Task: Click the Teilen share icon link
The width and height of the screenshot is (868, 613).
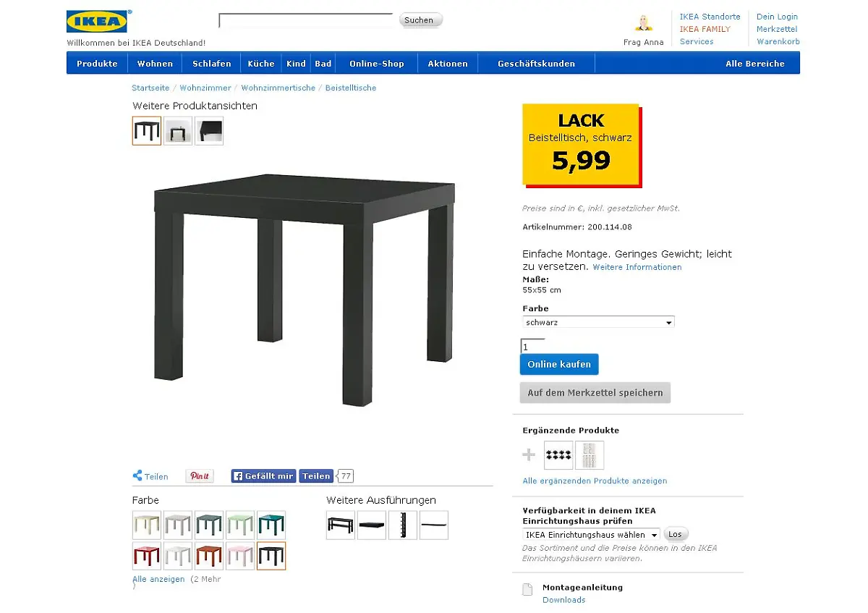Action: coord(150,476)
